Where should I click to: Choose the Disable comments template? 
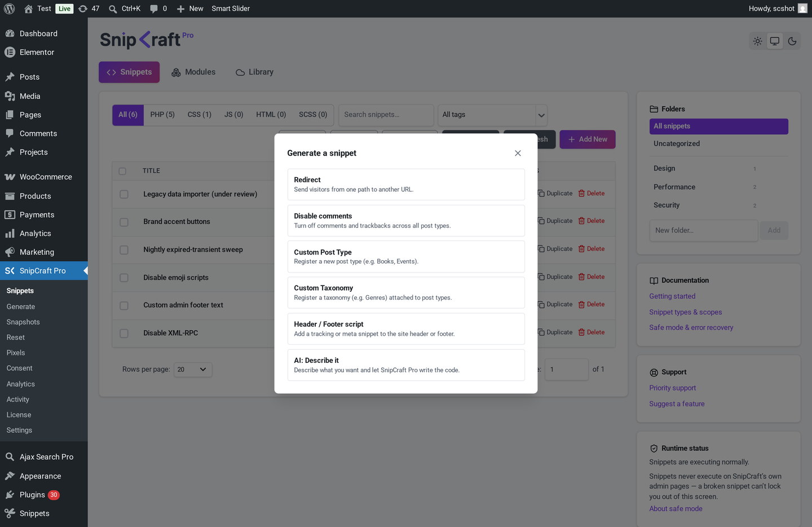[406, 221]
